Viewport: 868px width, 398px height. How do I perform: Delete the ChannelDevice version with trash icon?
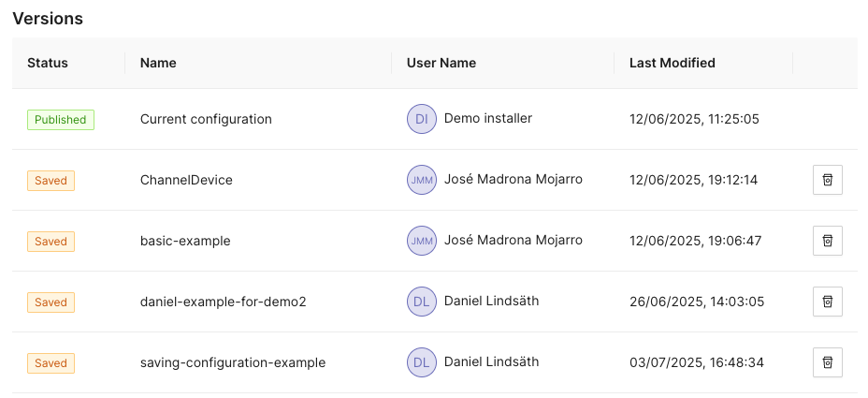tap(827, 180)
